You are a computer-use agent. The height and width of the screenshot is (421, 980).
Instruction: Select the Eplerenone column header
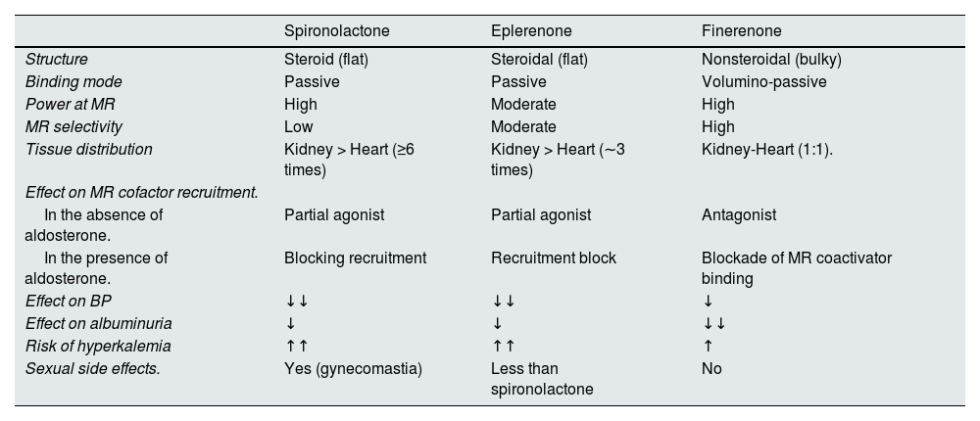tap(532, 30)
